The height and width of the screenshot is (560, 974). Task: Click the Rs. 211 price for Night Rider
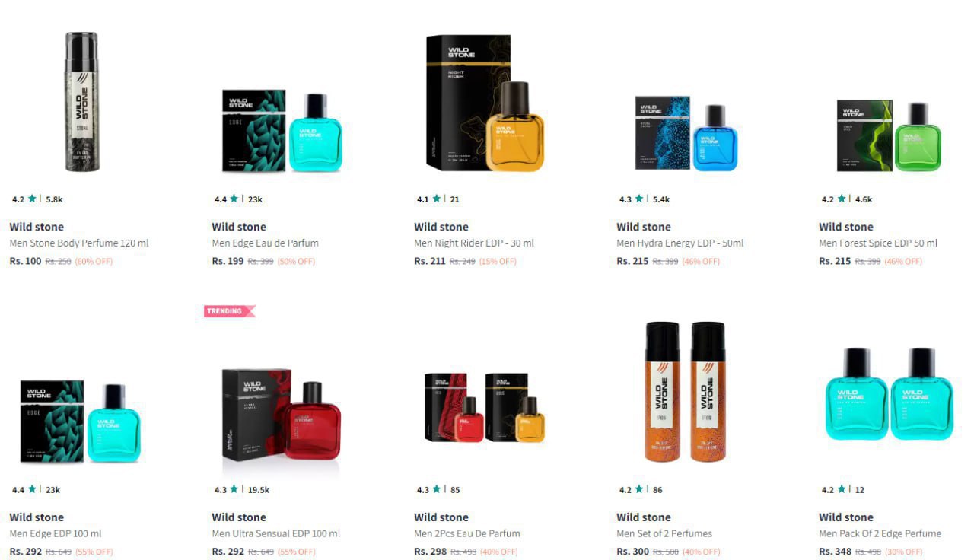coord(430,261)
